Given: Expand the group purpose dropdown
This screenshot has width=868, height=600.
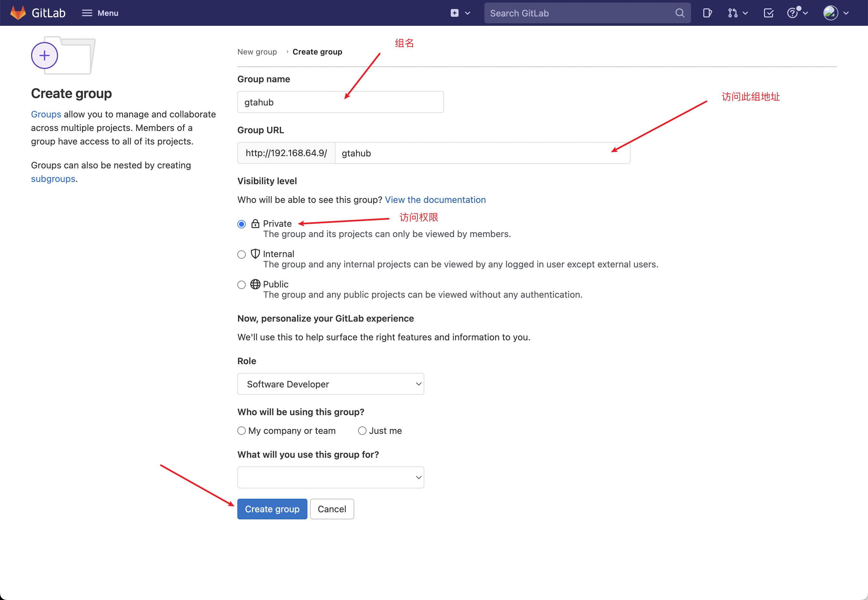Looking at the screenshot, I should click(330, 477).
